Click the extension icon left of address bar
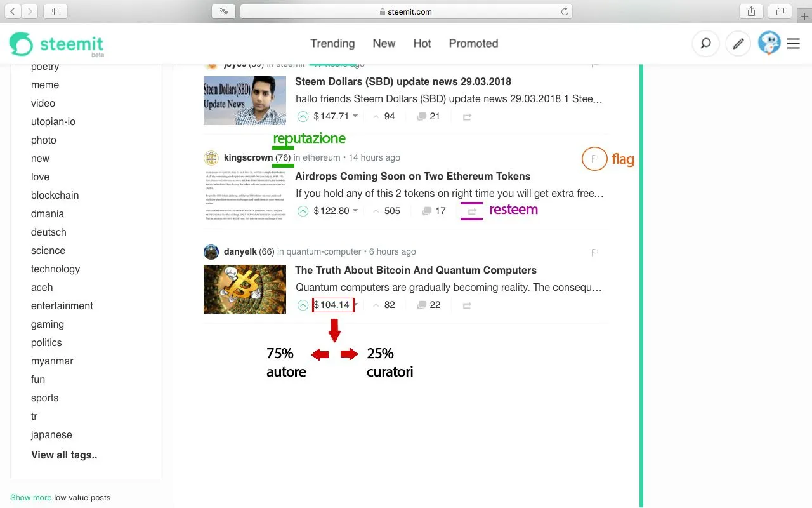The height and width of the screenshot is (508, 812). (223, 11)
